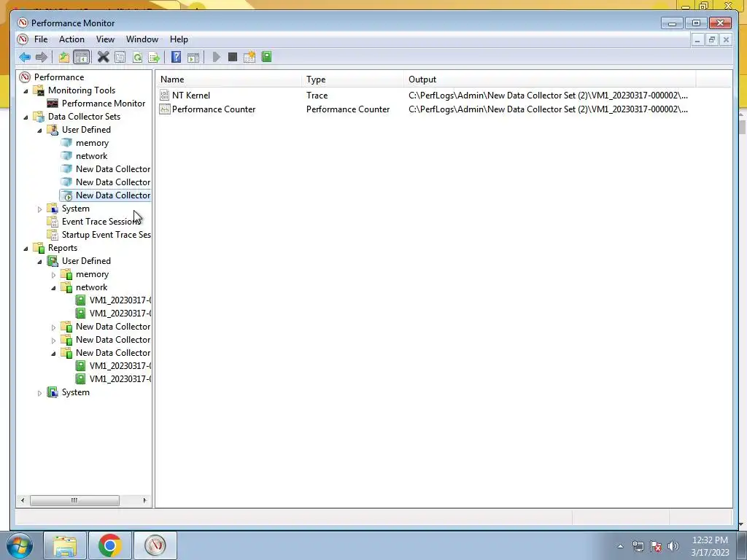
Task: Open the Performance Monitor tree item
Action: pyautogui.click(x=104, y=104)
